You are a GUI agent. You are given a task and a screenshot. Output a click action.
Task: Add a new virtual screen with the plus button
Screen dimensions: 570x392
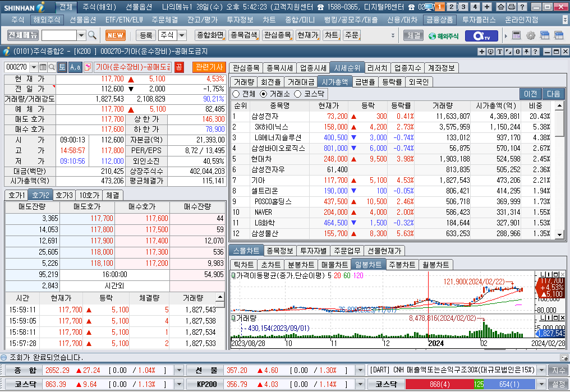(x=487, y=7)
